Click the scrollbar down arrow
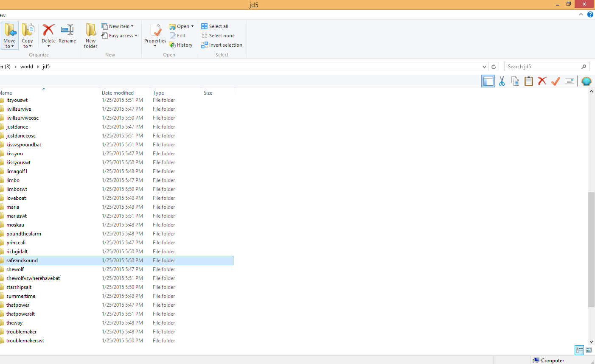This screenshot has width=595, height=364. tap(592, 342)
